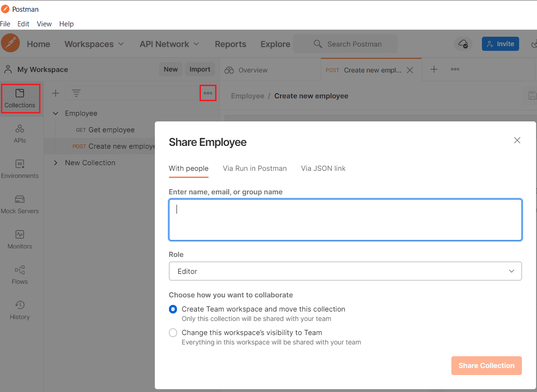This screenshot has height=392, width=537.
Task: Open the Workspaces dropdown menu
Action: pyautogui.click(x=94, y=44)
